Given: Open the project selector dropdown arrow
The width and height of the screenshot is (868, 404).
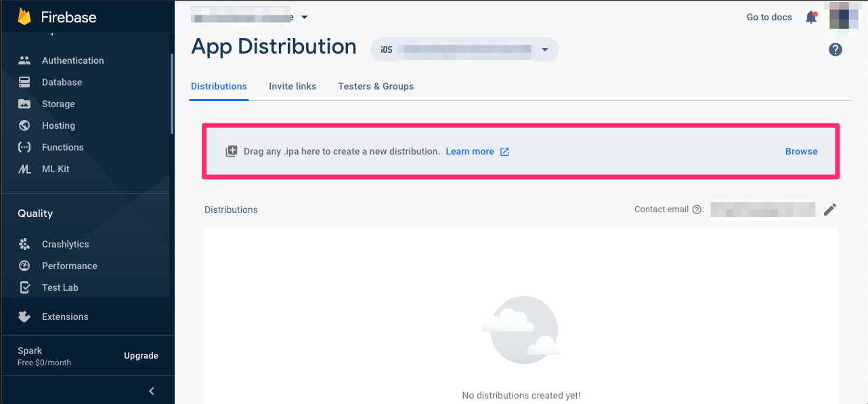Looking at the screenshot, I should pos(305,17).
